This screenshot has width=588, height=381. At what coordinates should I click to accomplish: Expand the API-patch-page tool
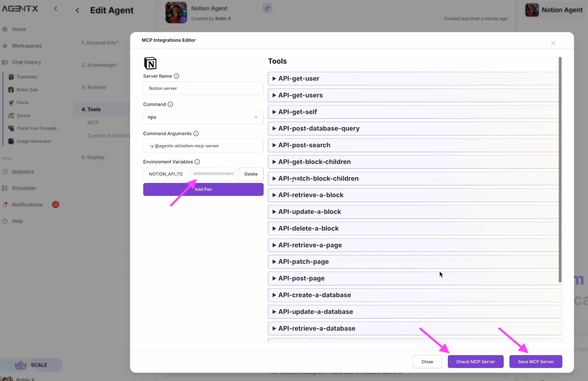pyautogui.click(x=415, y=262)
